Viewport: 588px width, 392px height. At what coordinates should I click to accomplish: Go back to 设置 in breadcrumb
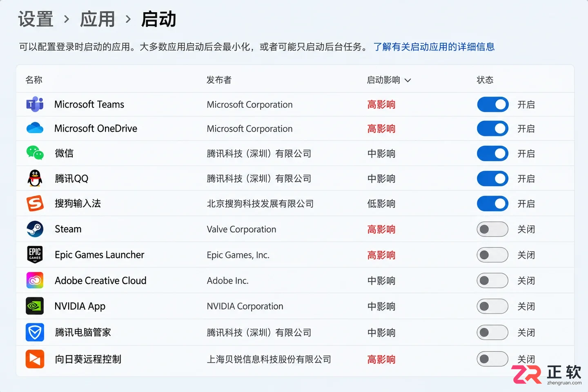point(36,19)
